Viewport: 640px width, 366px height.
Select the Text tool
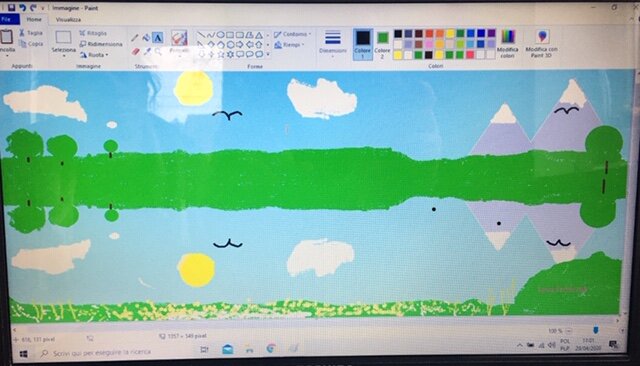click(158, 38)
